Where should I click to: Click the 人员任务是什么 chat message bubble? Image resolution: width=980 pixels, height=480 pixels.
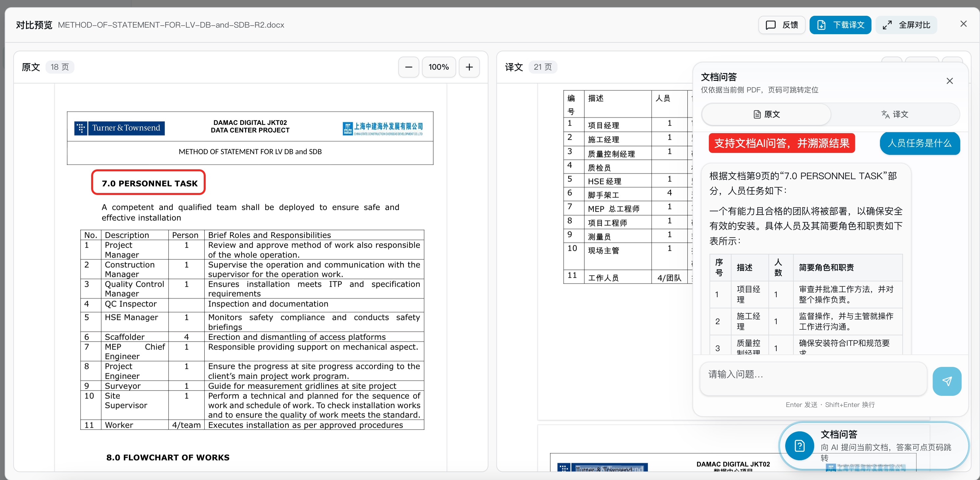(x=919, y=143)
